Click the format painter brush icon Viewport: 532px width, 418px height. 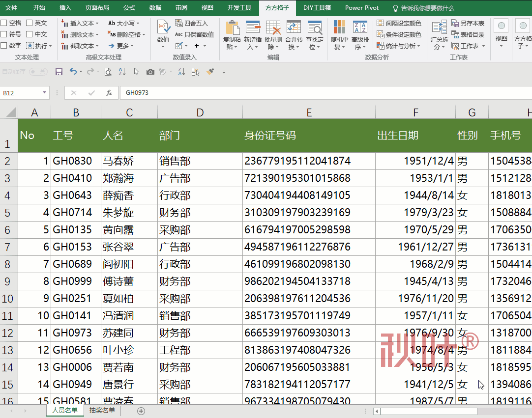[210, 72]
